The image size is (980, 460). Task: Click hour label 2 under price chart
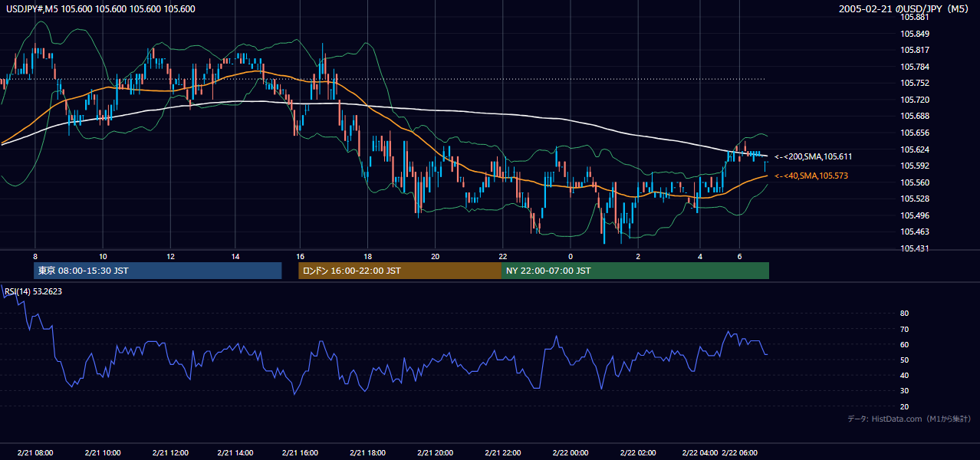(638, 256)
